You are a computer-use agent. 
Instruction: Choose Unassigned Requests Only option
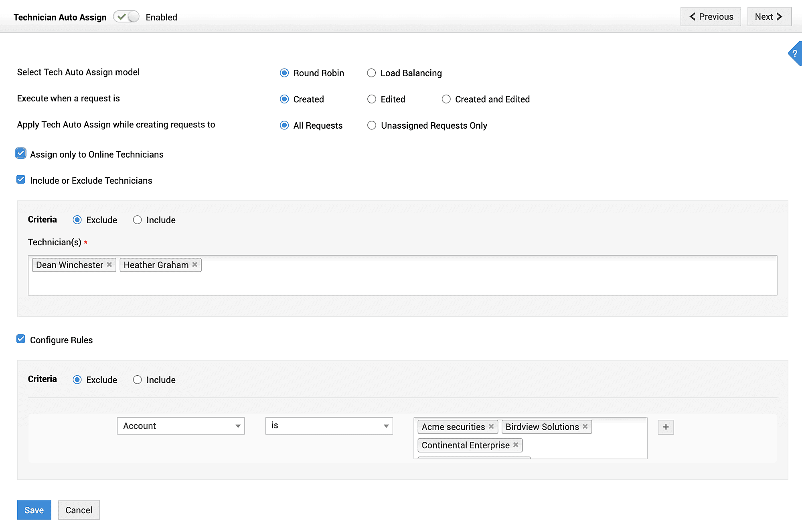point(371,125)
